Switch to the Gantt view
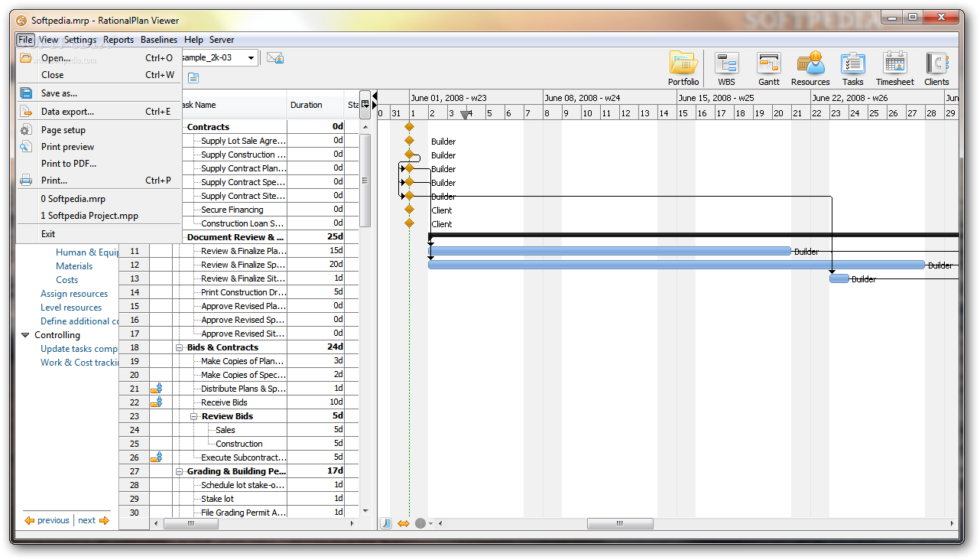Viewport: 980px width, 560px height. [x=768, y=69]
